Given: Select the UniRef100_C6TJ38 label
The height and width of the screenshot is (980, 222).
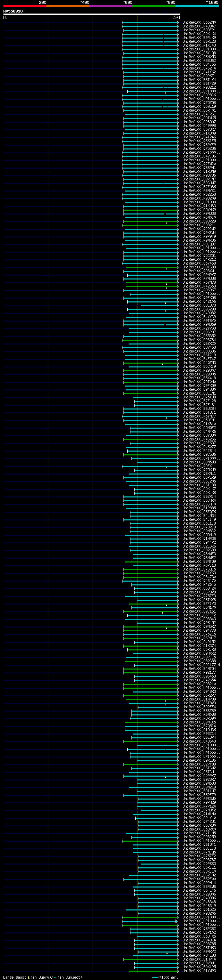Looking at the screenshot, I should coord(199,485).
